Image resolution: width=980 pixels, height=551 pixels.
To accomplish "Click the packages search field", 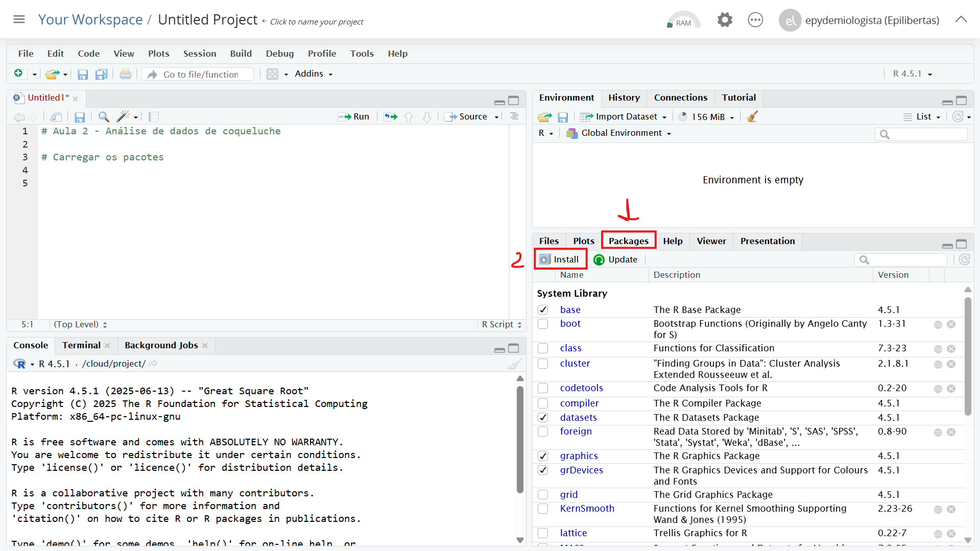I will 906,260.
